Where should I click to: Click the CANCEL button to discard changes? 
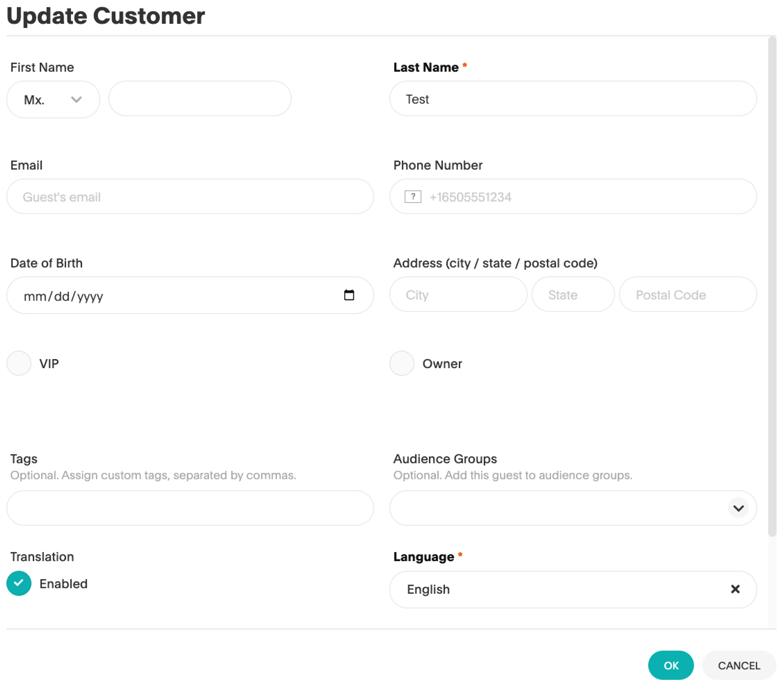pos(739,664)
